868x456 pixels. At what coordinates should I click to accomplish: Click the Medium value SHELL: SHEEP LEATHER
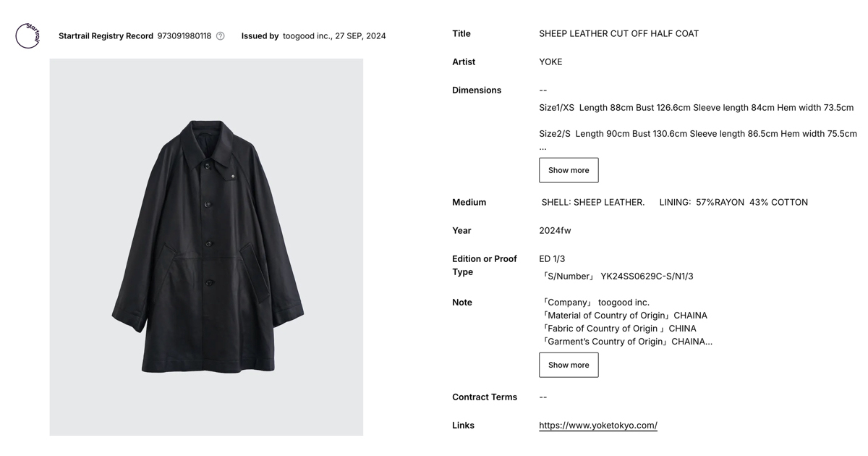tap(593, 203)
